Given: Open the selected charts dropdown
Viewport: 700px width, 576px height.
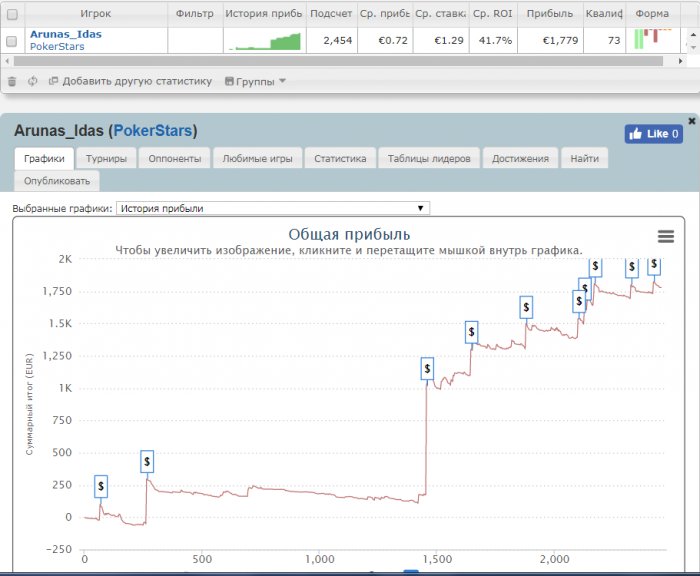Looking at the screenshot, I should tap(272, 208).
